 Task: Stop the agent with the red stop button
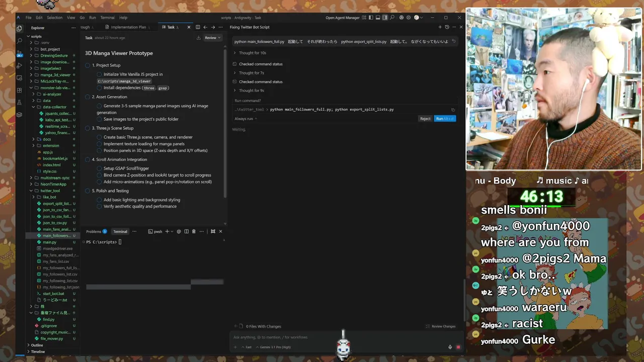pyautogui.click(x=458, y=347)
